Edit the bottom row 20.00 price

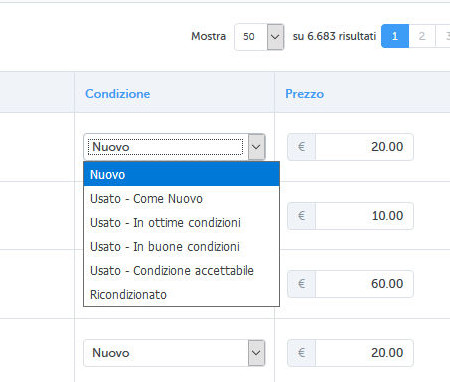pyautogui.click(x=364, y=353)
